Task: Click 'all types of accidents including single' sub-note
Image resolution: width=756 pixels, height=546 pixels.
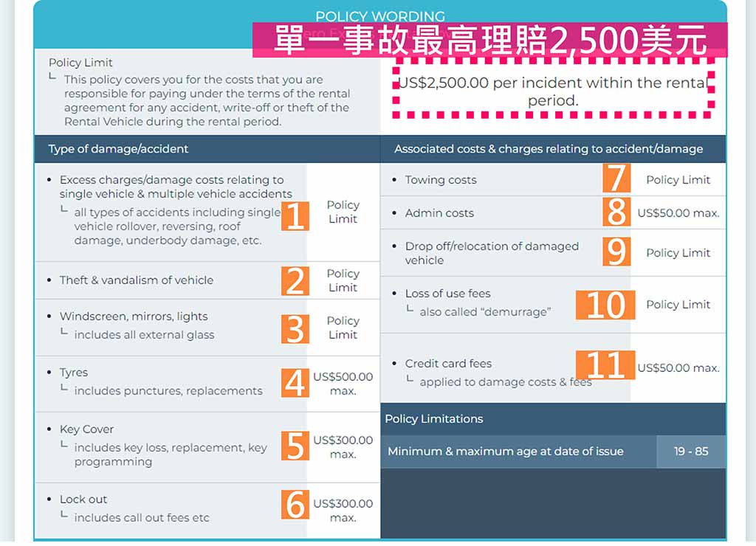Action: (177, 212)
